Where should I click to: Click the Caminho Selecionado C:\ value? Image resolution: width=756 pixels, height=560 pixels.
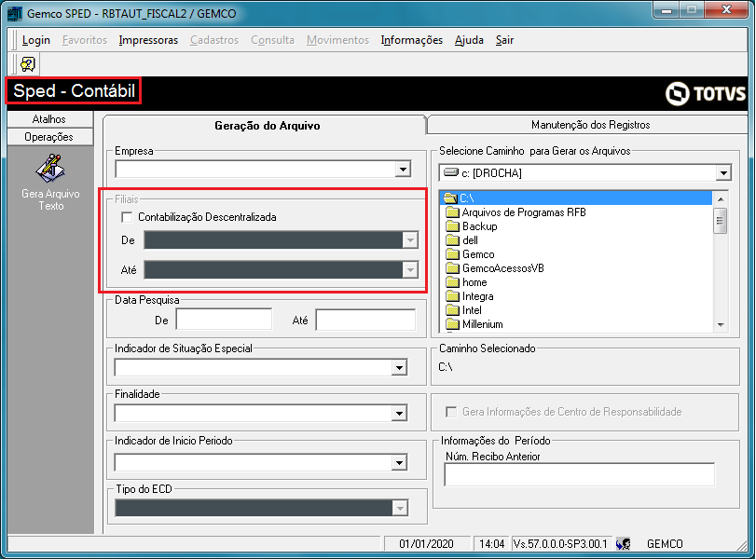(x=446, y=367)
